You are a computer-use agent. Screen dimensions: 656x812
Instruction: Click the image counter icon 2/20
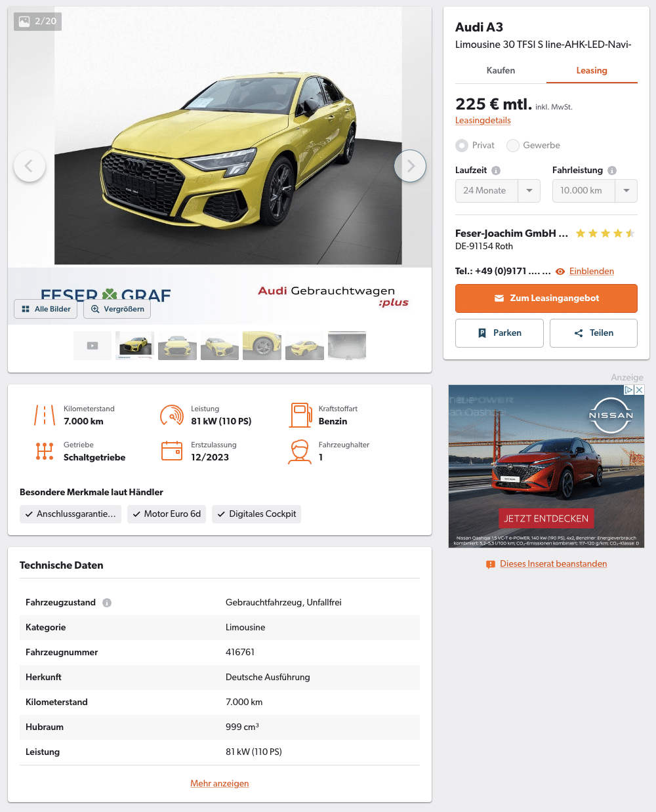24,21
